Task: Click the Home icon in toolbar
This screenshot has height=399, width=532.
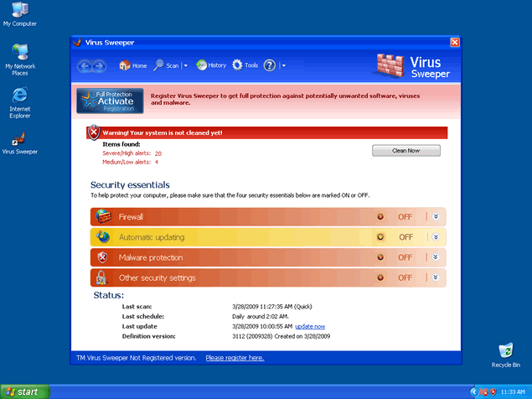Action: (x=125, y=65)
